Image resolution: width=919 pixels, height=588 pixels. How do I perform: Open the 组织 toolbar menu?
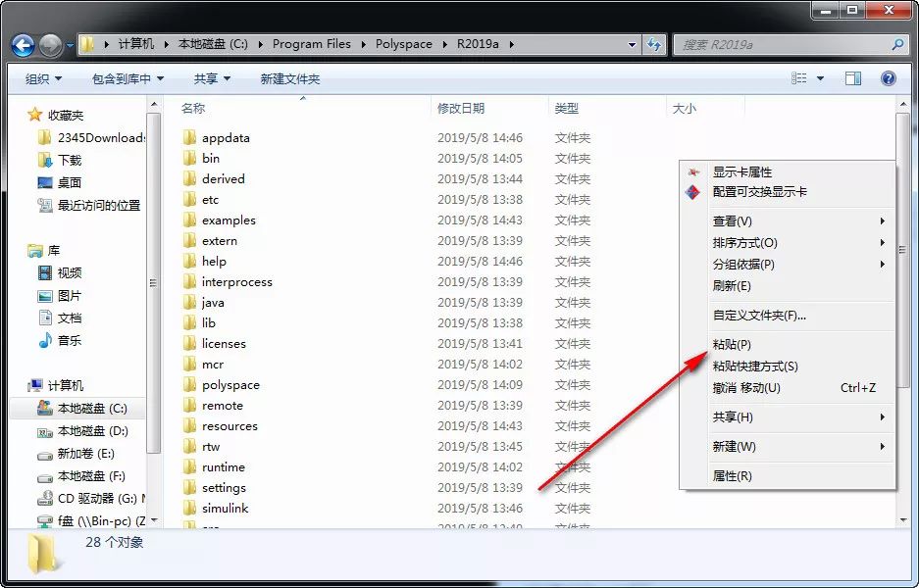[43, 79]
